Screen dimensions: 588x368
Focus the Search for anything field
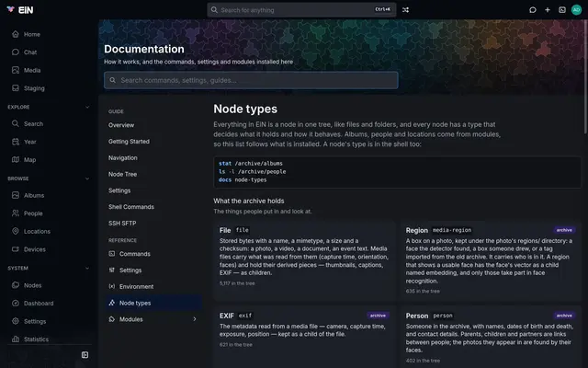point(301,10)
